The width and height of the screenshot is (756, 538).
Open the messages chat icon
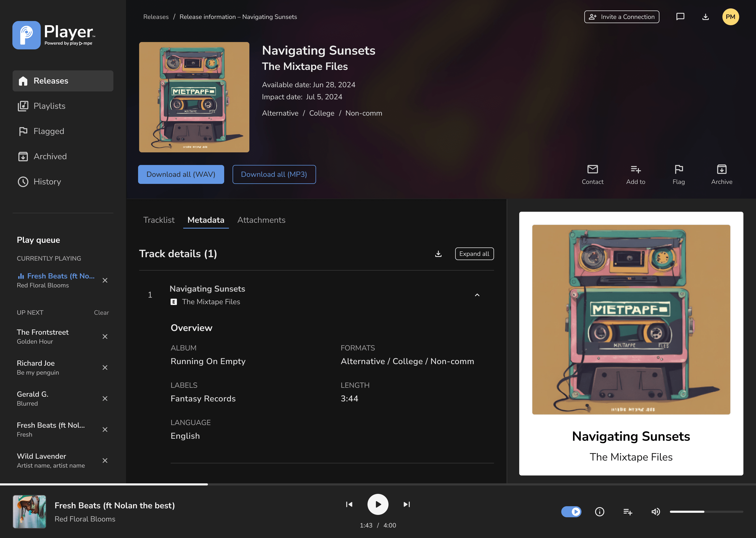coord(680,17)
